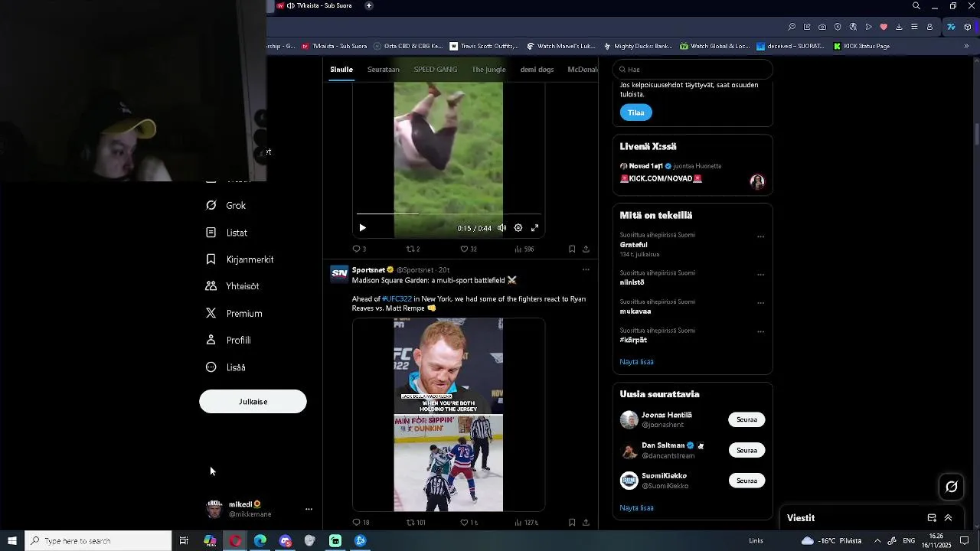
Task: Follow Joonas Hentilä with Seuraa button
Action: click(x=746, y=419)
